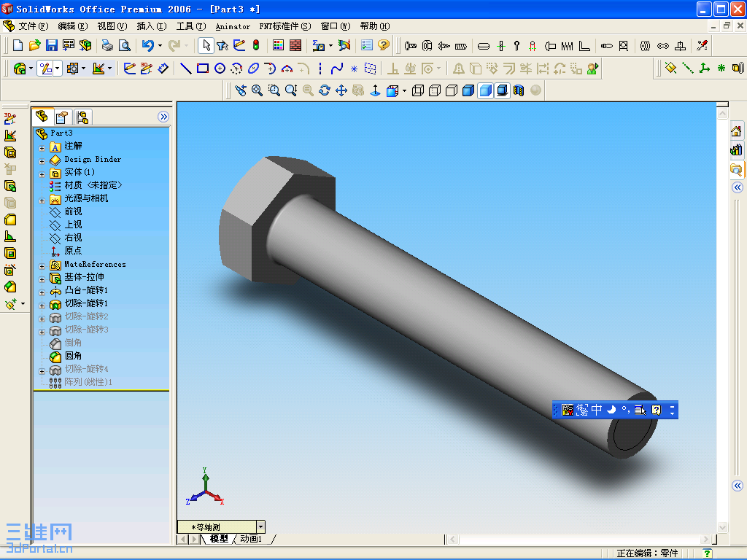Click the Smart Dimension icon
Viewport: 747px width, 560px height.
click(163, 69)
